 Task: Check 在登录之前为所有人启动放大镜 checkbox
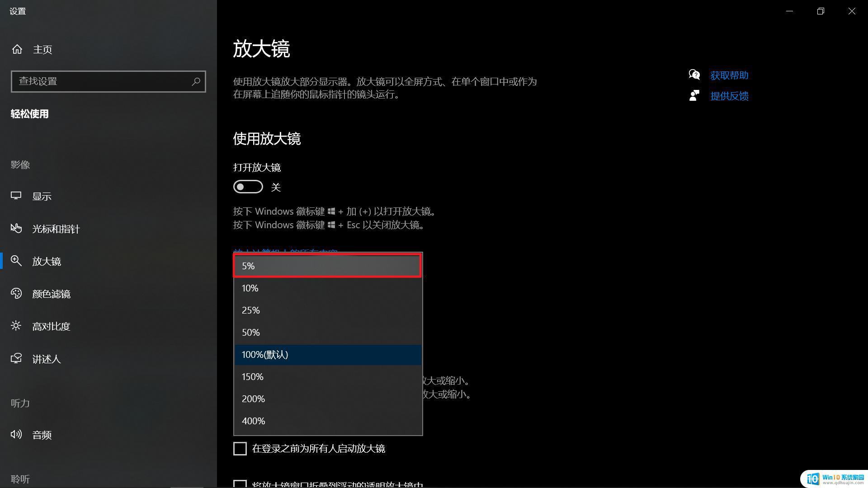[240, 449]
